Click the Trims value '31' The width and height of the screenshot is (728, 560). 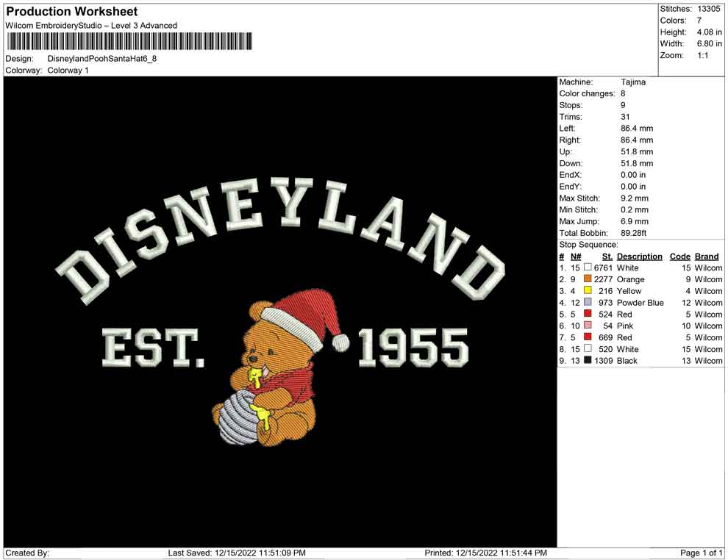(625, 117)
